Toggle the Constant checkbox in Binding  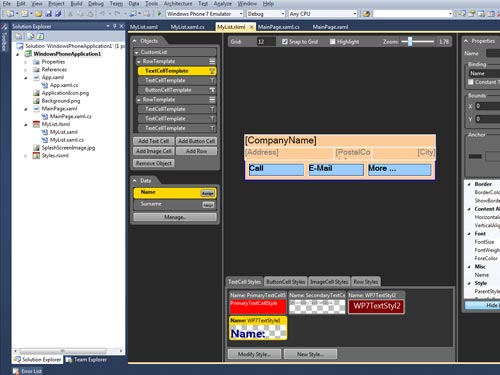pos(471,82)
